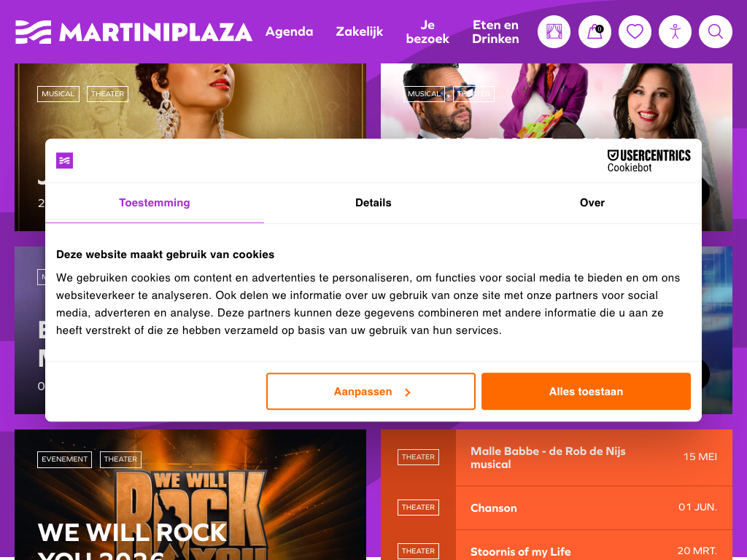Select the Toestemming tab
747x560 pixels.
(x=155, y=203)
